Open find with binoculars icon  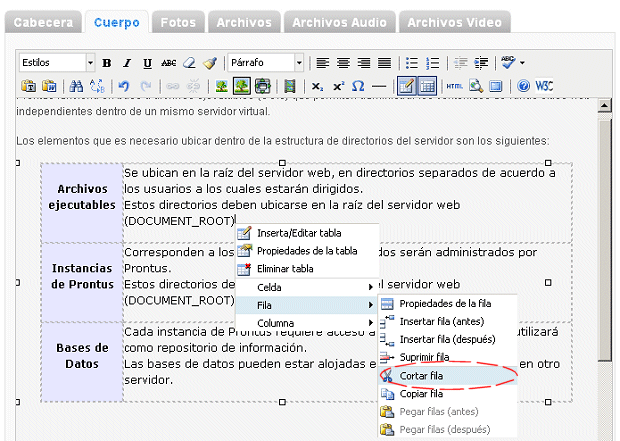point(76,86)
